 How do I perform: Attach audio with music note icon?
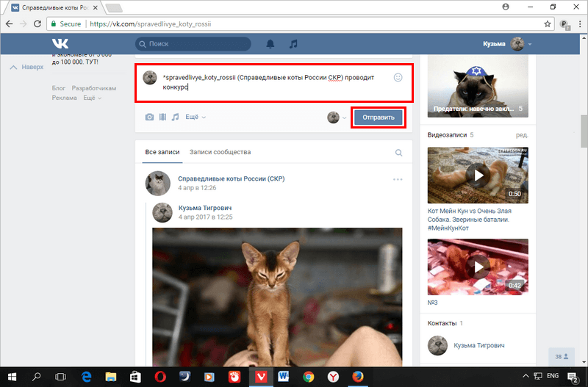[x=175, y=117]
